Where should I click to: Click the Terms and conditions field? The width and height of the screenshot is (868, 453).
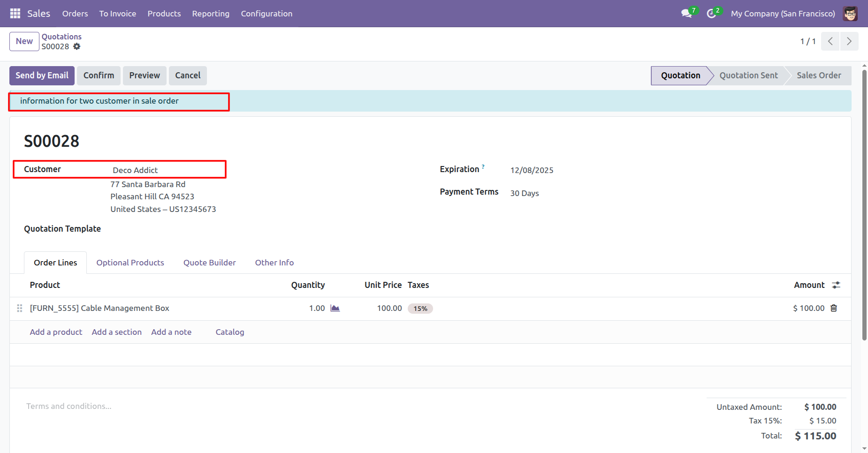pyautogui.click(x=69, y=406)
